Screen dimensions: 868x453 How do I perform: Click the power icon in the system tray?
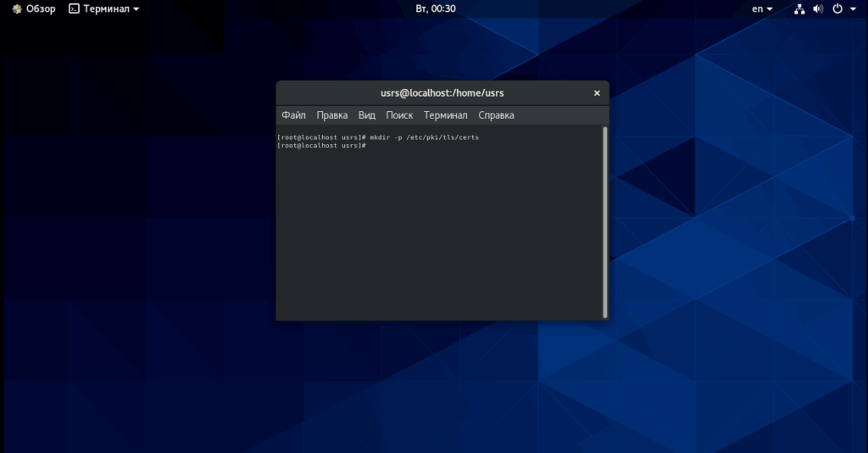pos(837,8)
